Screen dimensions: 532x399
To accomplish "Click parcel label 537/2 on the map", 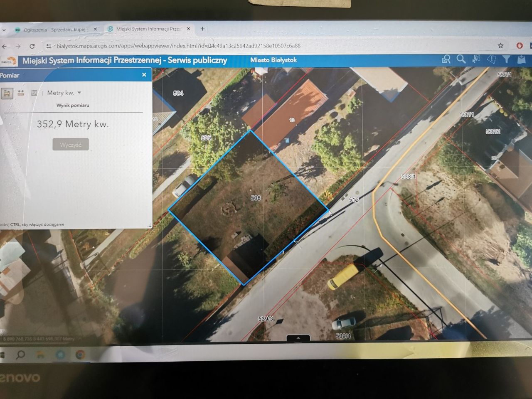I will [x=493, y=131].
